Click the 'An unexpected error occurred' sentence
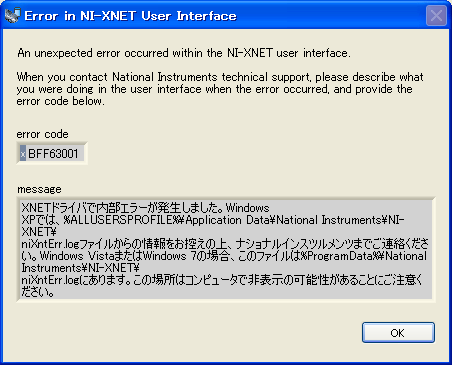 tap(184, 53)
